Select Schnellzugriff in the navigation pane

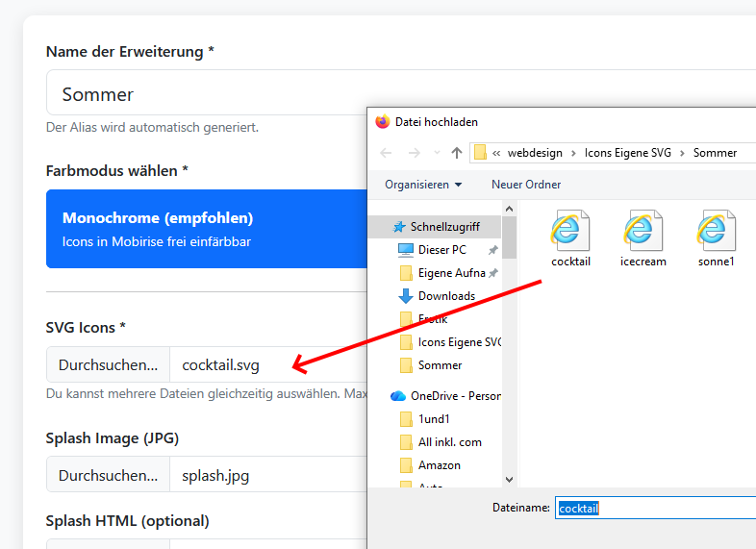443,227
